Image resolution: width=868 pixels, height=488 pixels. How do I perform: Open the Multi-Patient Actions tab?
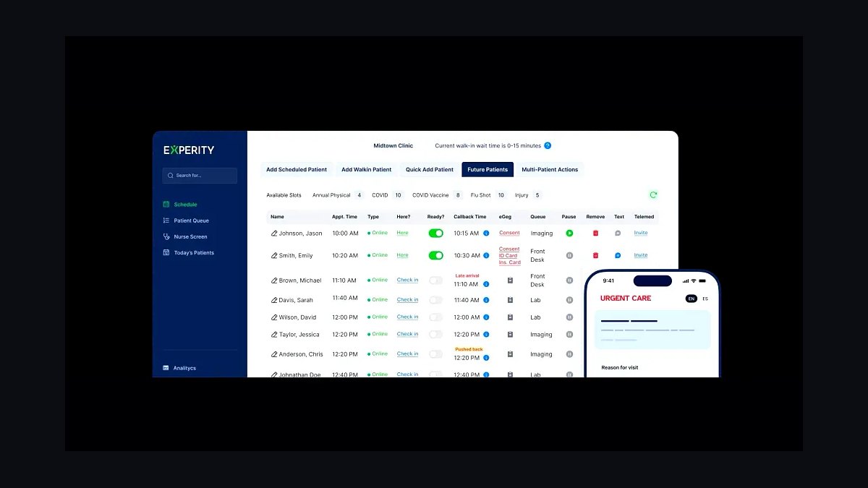(x=550, y=170)
